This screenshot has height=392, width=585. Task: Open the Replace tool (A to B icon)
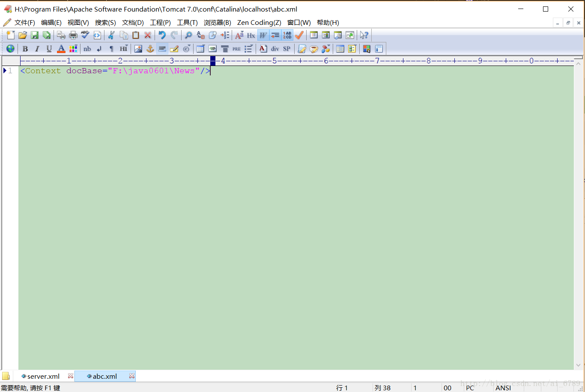pyautogui.click(x=200, y=35)
